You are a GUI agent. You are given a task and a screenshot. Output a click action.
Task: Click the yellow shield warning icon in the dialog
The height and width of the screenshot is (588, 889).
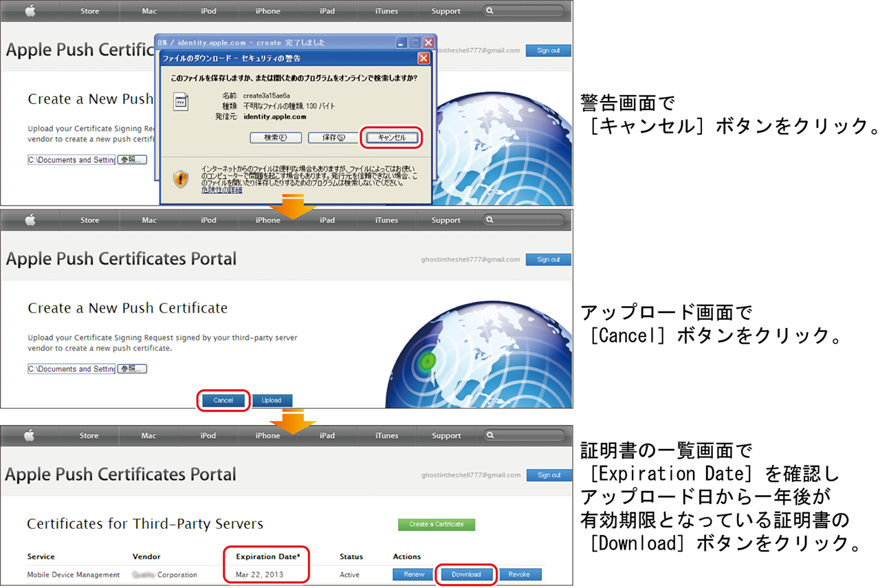tap(180, 179)
